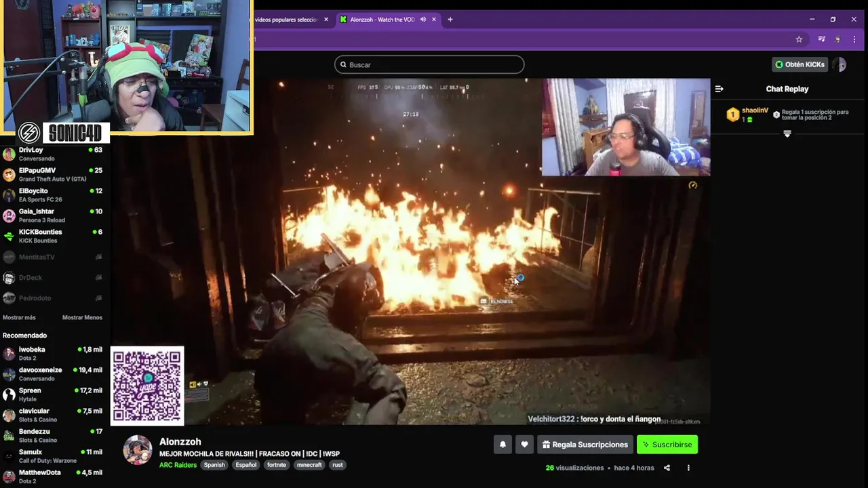Open Spreen recommended channel
The height and width of the screenshot is (488, 868).
[54, 394]
